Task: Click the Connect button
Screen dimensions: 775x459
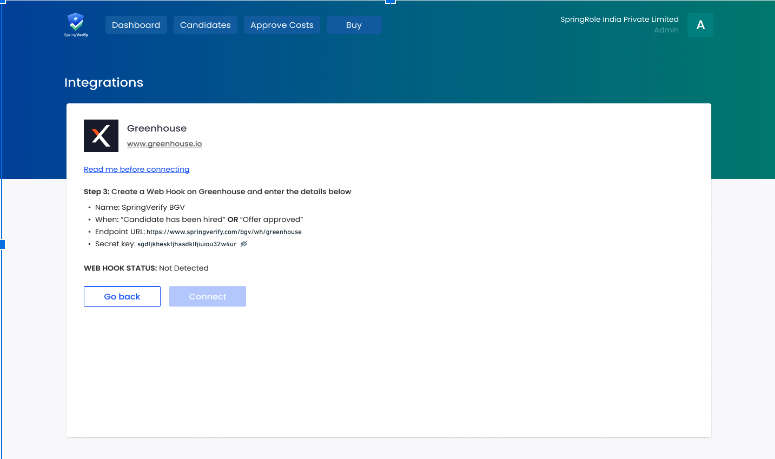Action: 207,296
